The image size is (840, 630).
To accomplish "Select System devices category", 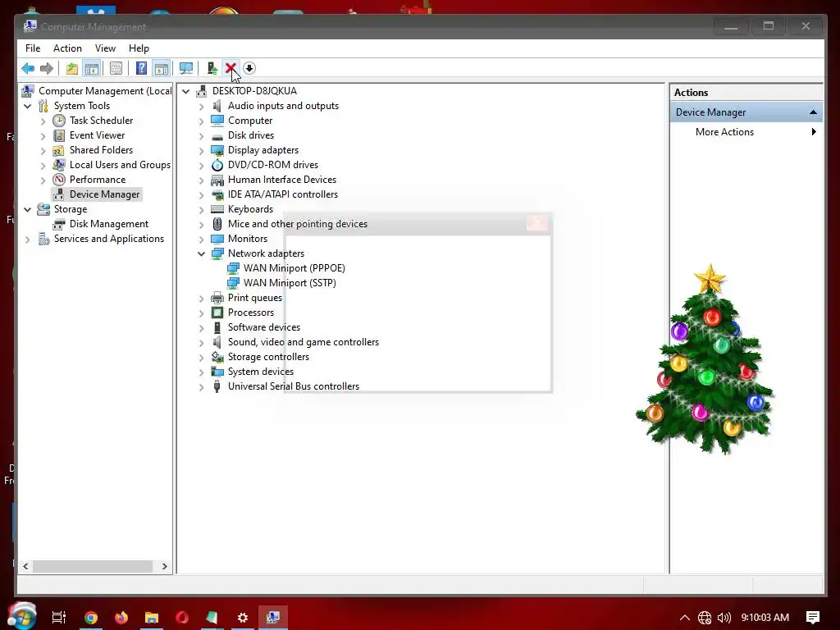I will pyautogui.click(x=261, y=372).
